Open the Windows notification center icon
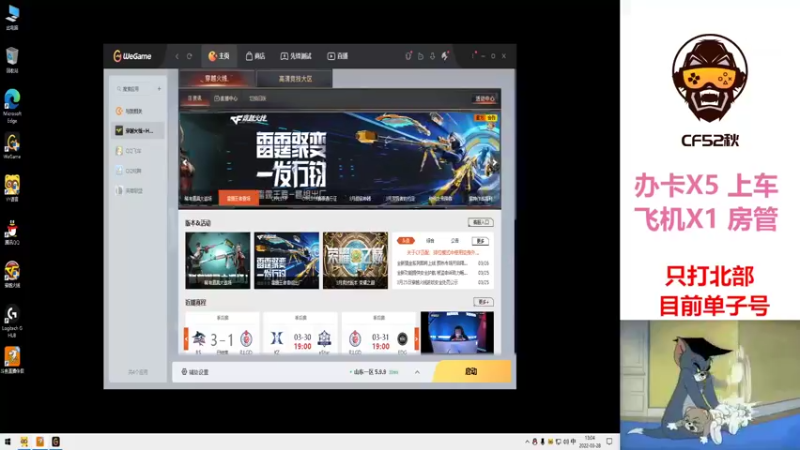This screenshot has width=800, height=450. point(609,442)
